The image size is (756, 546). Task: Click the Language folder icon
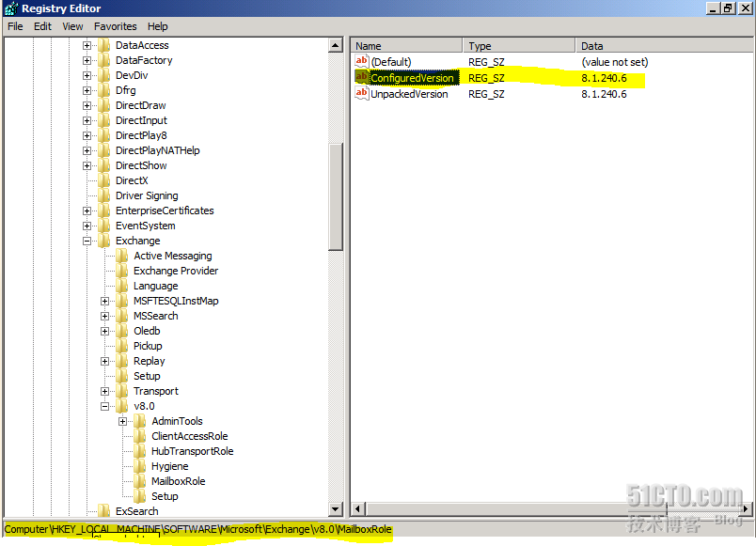(x=122, y=286)
